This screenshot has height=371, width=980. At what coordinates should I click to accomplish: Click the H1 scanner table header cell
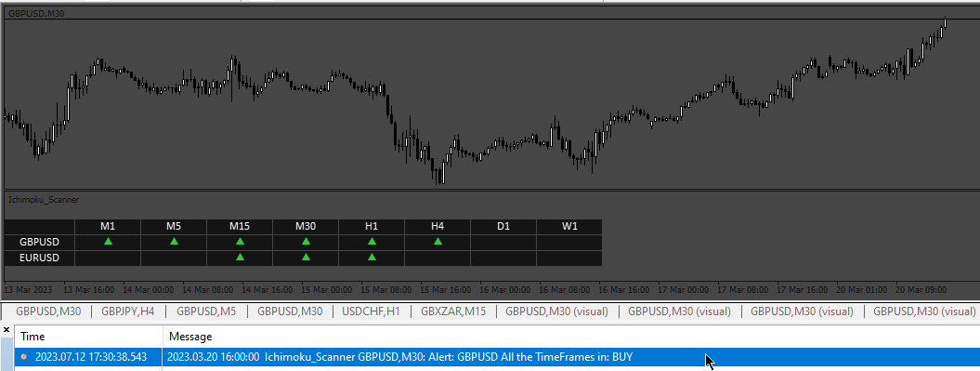(x=372, y=226)
